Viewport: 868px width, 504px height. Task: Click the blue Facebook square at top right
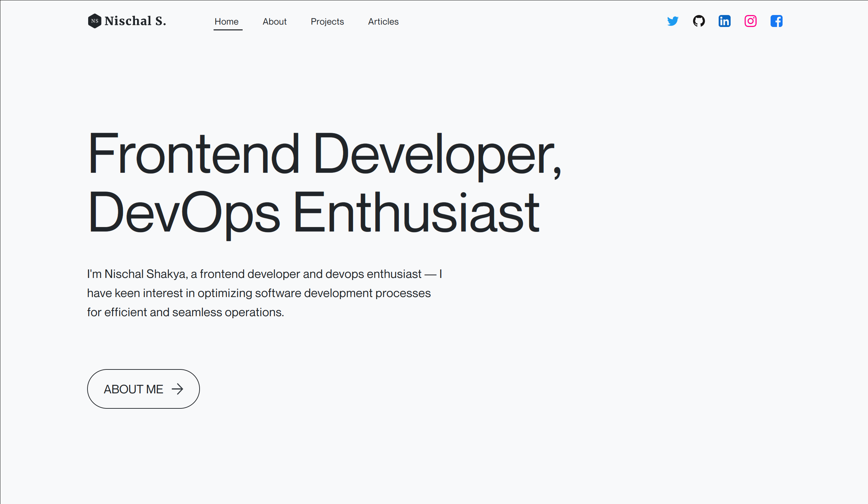click(x=776, y=22)
